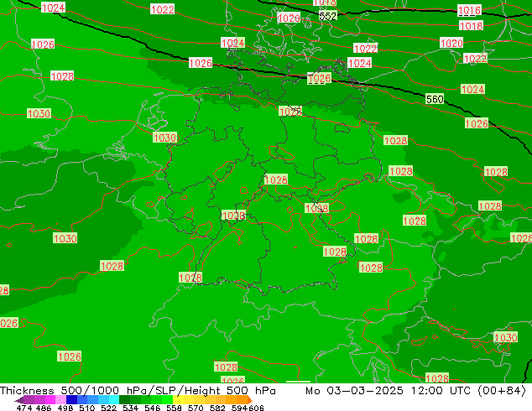Screen dimensions: 532x411
Task: Click the 570 legend value
Action: [x=196, y=408]
